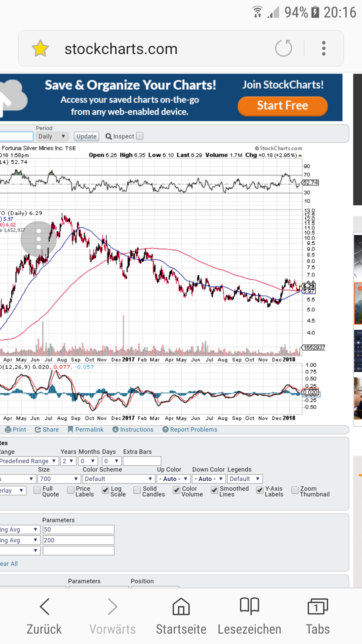Click the Extra Bars input field
362x644 pixels.
142,461
